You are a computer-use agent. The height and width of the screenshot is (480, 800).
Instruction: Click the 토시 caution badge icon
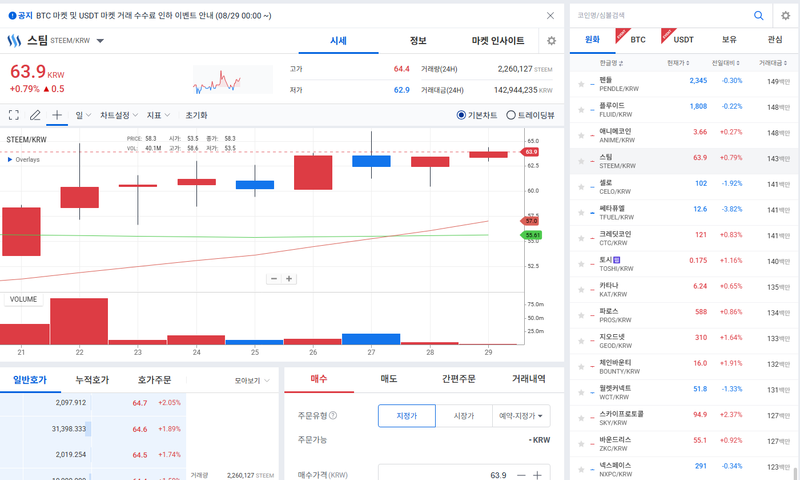click(x=617, y=260)
